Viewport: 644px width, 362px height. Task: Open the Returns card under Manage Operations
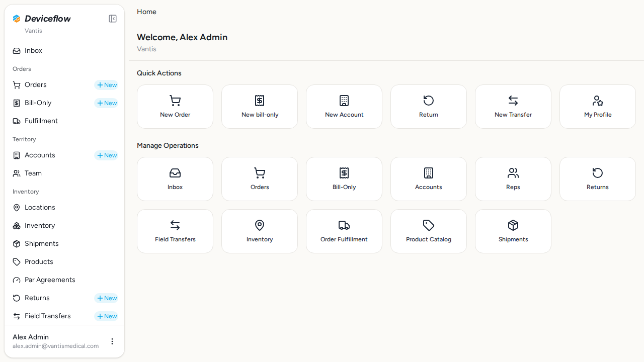click(x=598, y=179)
